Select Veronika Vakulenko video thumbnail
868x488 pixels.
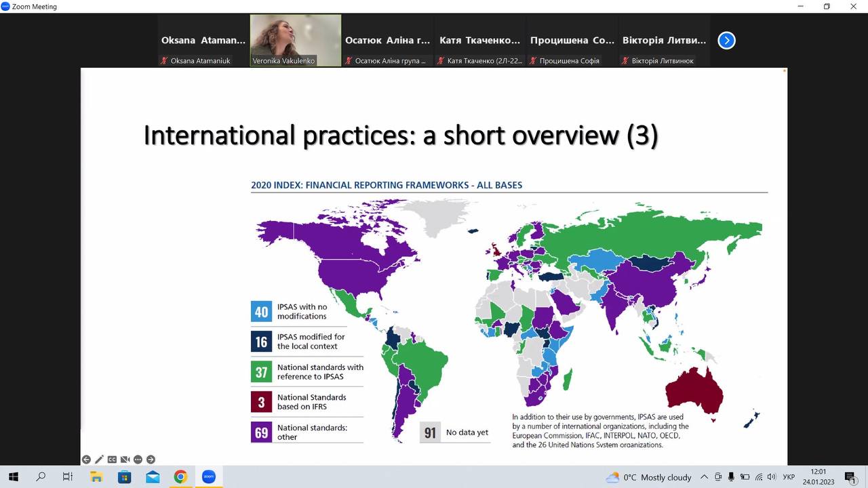click(296, 41)
